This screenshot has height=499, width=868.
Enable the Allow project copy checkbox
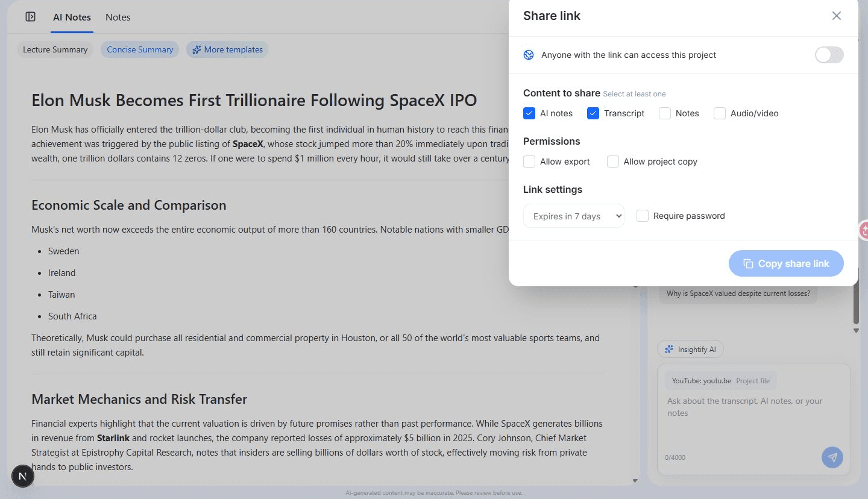tap(613, 162)
